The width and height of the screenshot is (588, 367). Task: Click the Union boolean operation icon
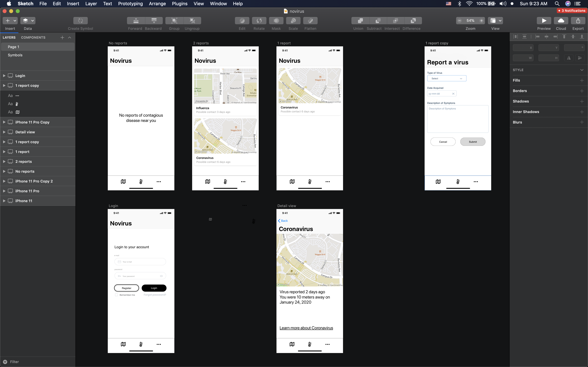(x=360, y=21)
